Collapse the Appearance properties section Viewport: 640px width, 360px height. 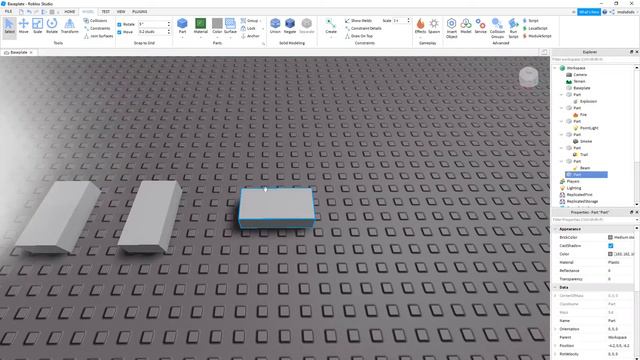[x=555, y=229]
